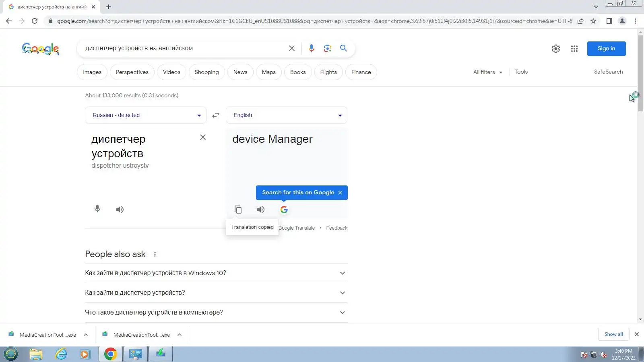Clear the Russian source text
The height and width of the screenshot is (362, 644).
(x=203, y=137)
